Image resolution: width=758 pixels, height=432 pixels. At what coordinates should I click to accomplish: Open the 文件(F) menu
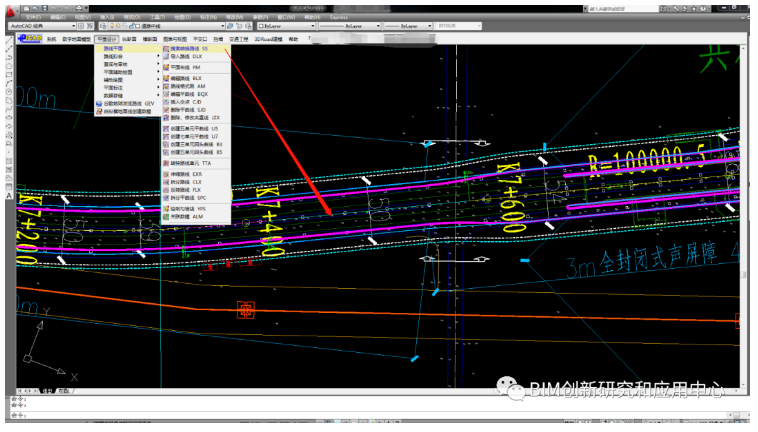coord(33,17)
